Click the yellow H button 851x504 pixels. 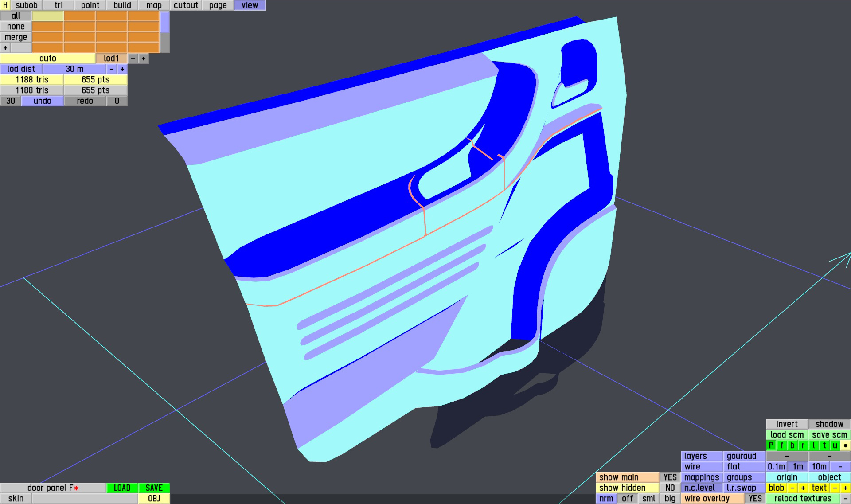pos(5,5)
